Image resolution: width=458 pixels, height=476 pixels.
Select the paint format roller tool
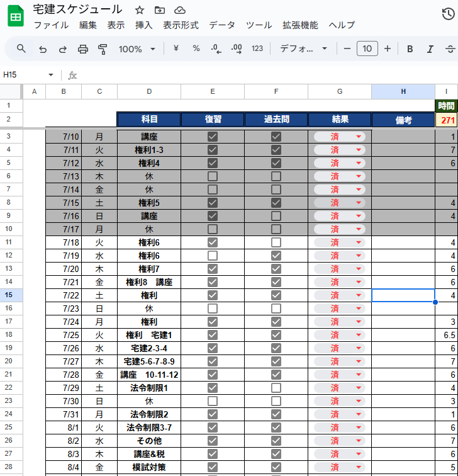point(103,49)
